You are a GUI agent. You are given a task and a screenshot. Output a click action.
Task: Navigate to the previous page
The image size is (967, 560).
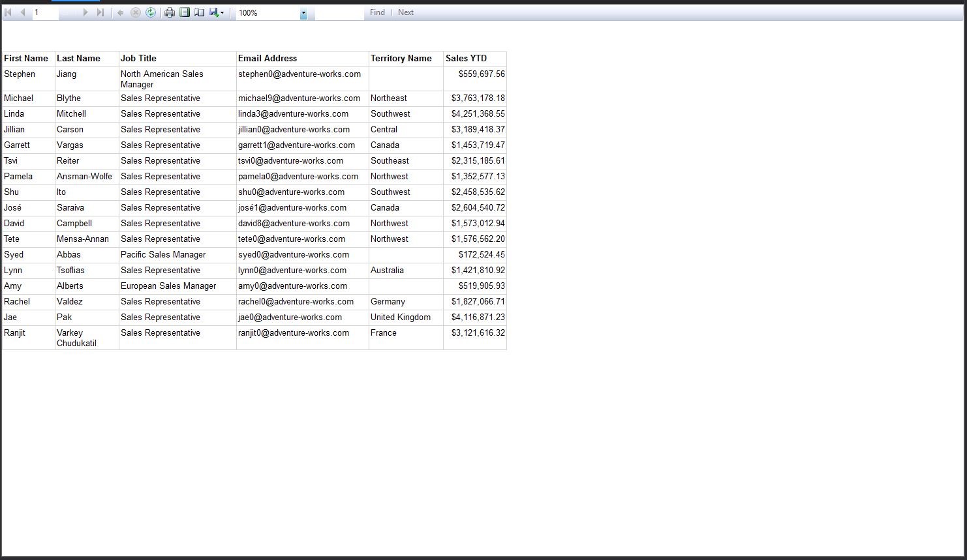click(x=23, y=12)
